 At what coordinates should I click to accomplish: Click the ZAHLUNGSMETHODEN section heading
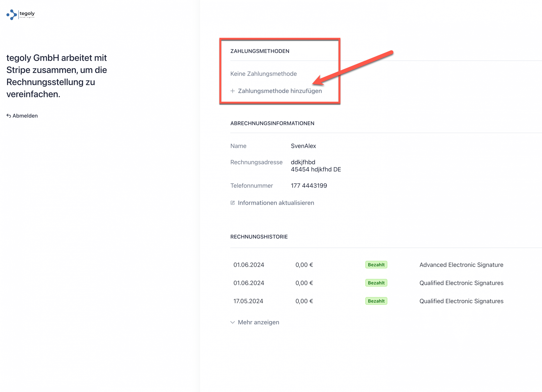(x=260, y=51)
